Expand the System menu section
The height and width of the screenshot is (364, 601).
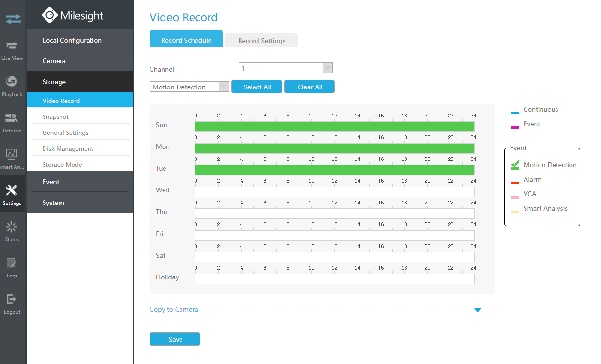point(80,203)
